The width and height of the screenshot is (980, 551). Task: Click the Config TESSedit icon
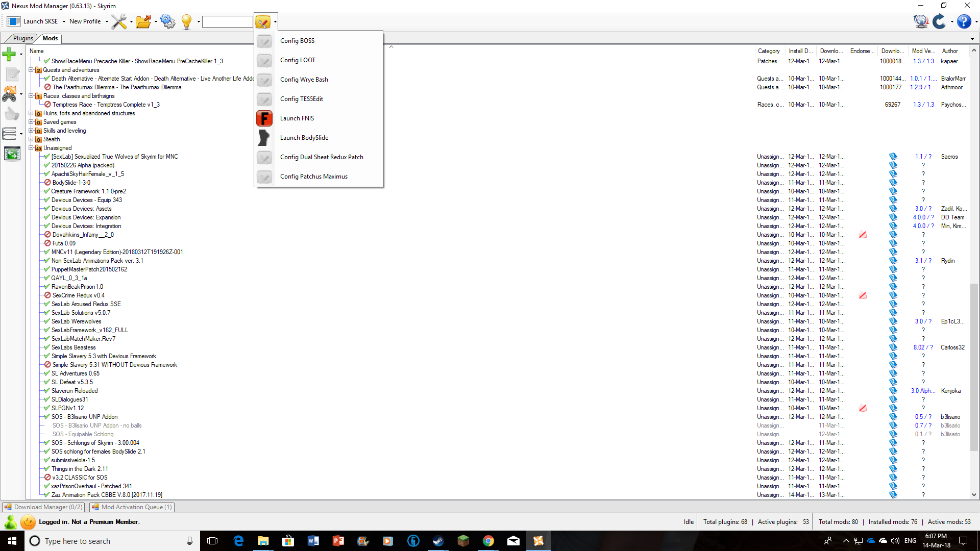pyautogui.click(x=264, y=98)
